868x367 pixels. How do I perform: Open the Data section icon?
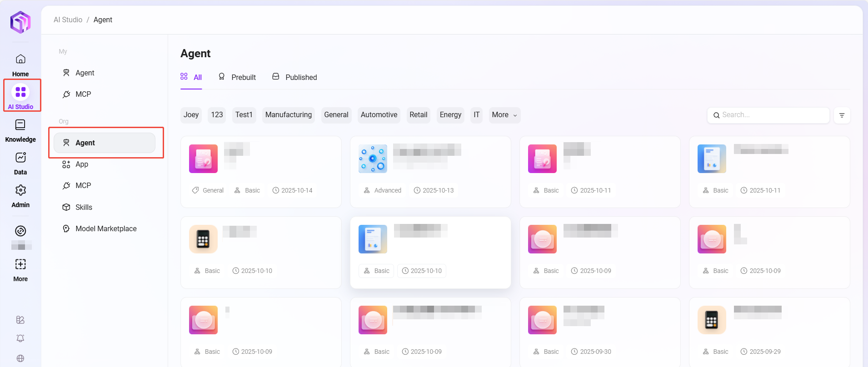point(20,158)
